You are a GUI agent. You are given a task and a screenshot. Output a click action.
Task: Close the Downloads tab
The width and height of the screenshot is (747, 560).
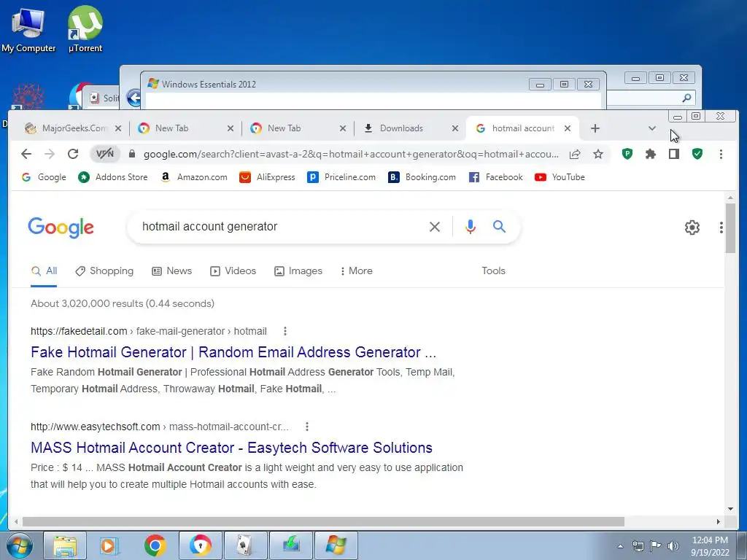pos(455,128)
